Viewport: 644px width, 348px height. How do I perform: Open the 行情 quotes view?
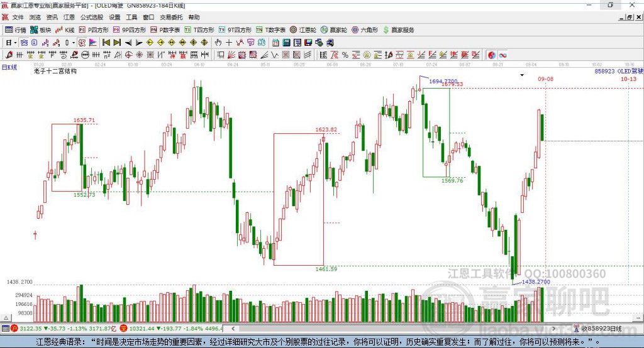coord(15,30)
